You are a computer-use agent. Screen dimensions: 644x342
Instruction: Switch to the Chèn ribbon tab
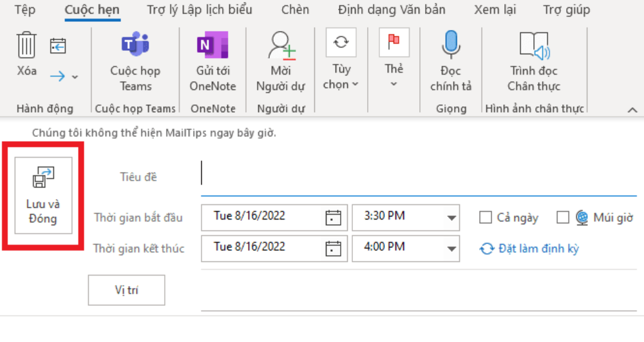[295, 10]
